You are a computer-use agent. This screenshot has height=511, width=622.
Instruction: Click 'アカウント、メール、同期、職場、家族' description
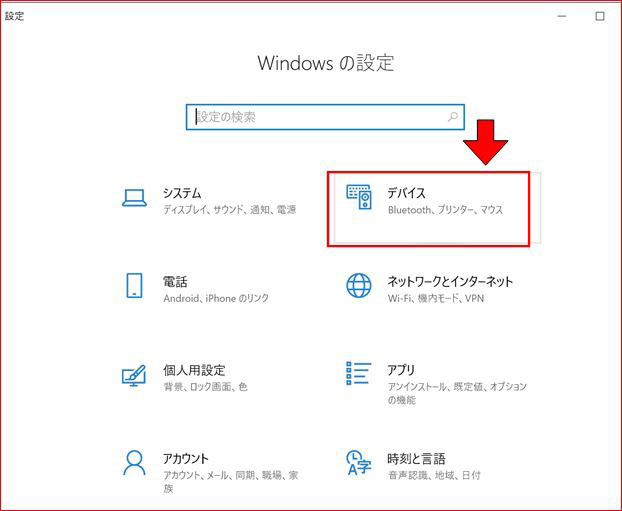[230, 482]
